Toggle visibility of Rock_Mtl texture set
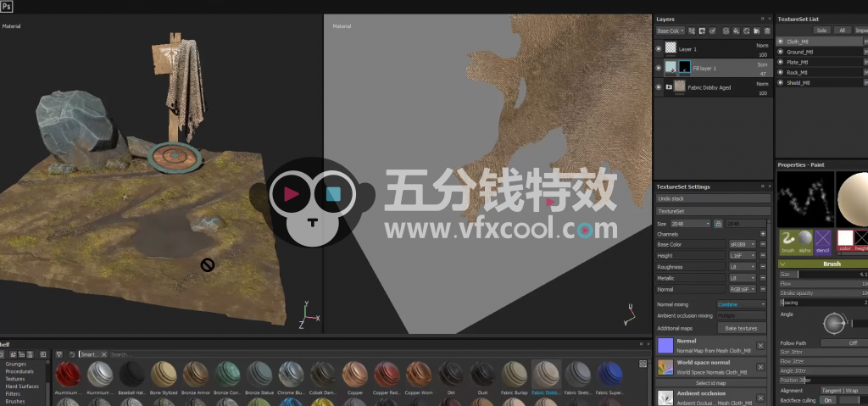The image size is (868, 406). pos(781,73)
